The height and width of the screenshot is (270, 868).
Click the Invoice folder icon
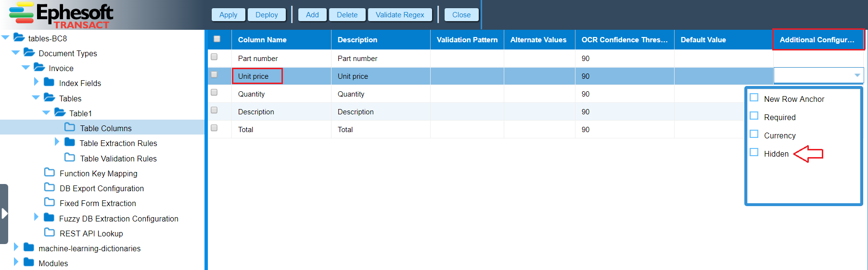39,67
